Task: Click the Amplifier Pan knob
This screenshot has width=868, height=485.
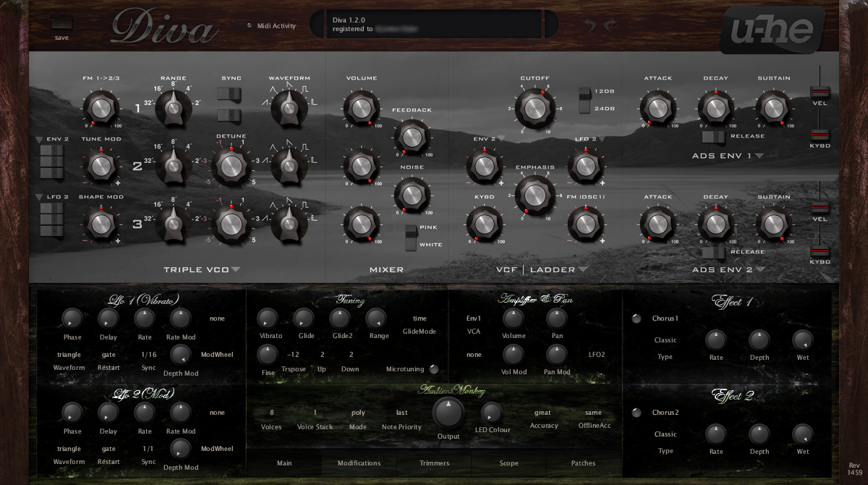Action: coord(556,319)
